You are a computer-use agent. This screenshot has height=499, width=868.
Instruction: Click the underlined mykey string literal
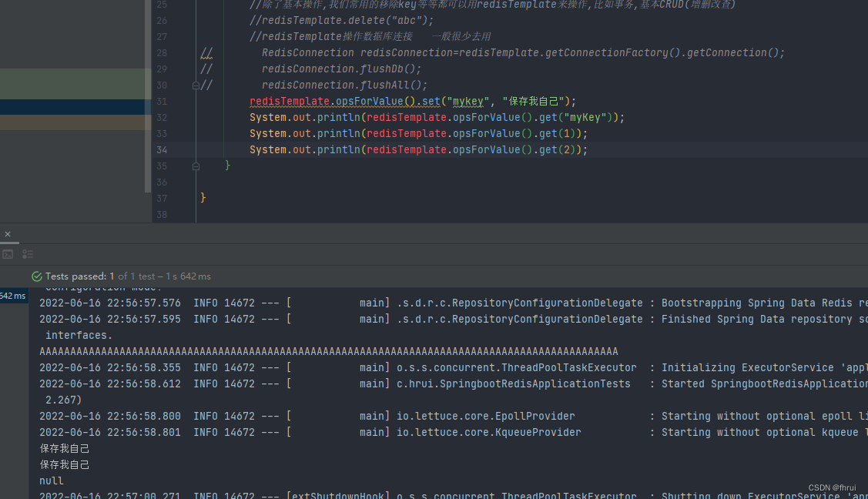[464, 101]
